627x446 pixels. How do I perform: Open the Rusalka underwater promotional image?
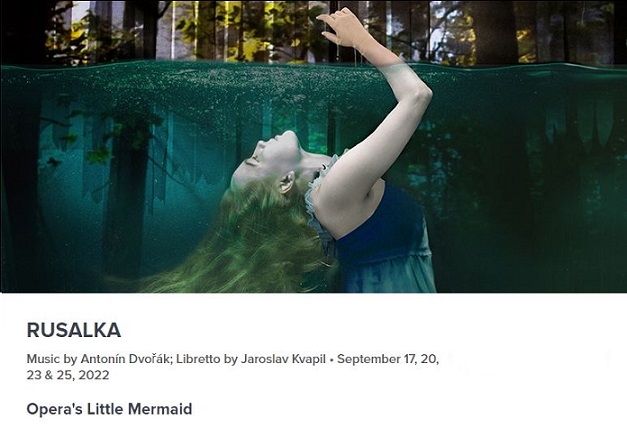coord(314,146)
